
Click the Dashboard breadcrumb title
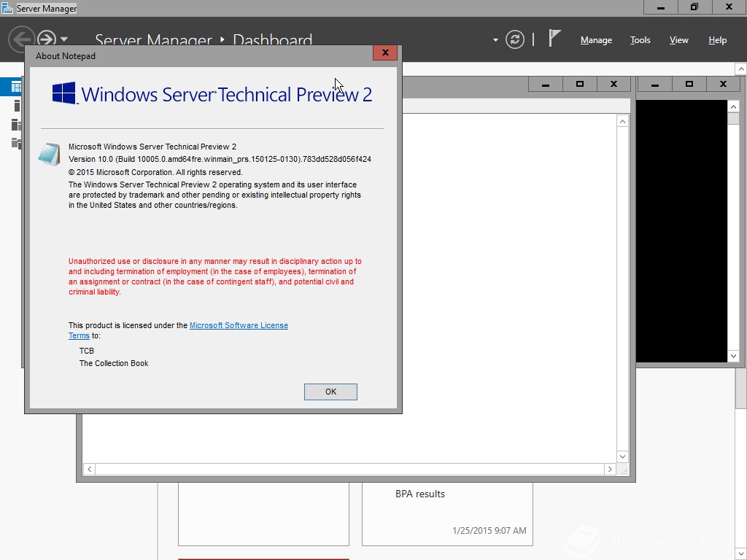pyautogui.click(x=273, y=40)
